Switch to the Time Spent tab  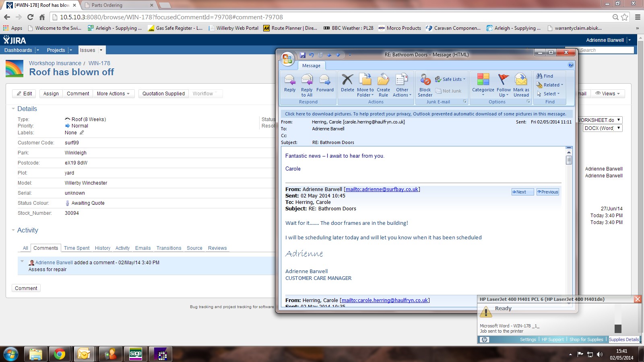coord(77,248)
